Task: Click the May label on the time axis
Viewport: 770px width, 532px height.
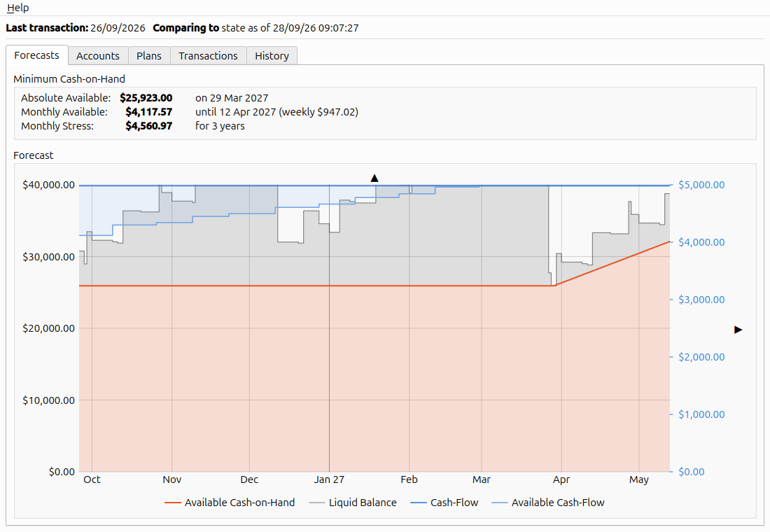Action: tap(639, 479)
